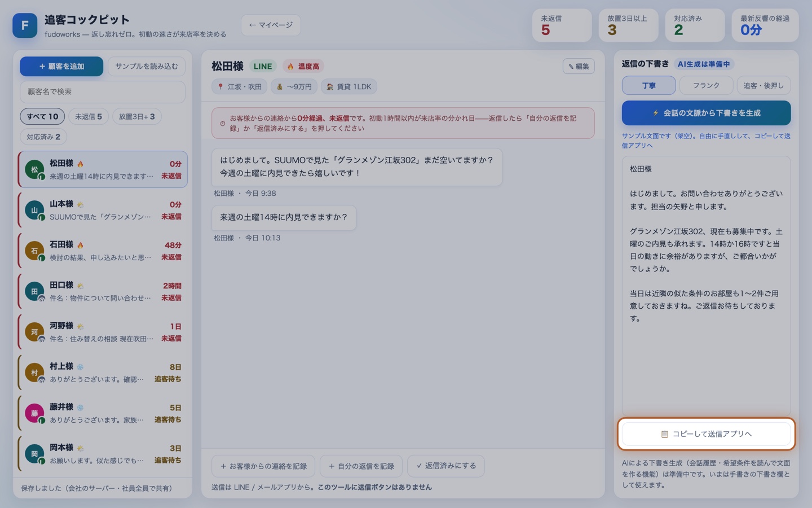The image size is (812, 508).
Task: Click the 追客待ち status on 村上様
Action: [x=168, y=379]
